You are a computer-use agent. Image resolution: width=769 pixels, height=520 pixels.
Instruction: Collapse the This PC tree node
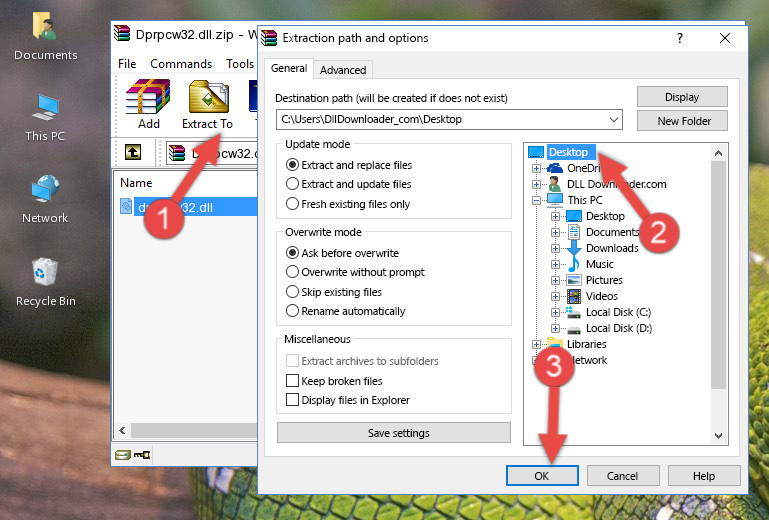pos(536,200)
